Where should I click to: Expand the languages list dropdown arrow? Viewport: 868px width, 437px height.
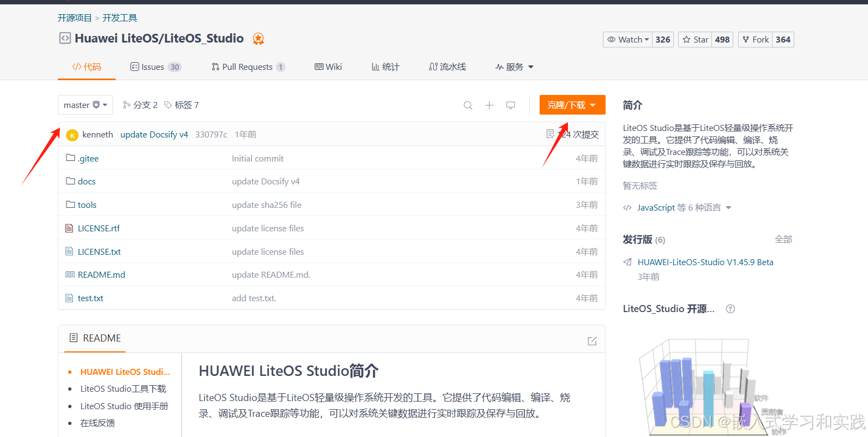(x=728, y=208)
